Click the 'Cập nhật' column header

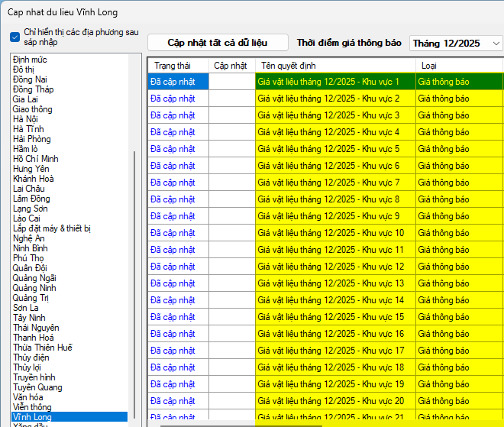(x=230, y=66)
